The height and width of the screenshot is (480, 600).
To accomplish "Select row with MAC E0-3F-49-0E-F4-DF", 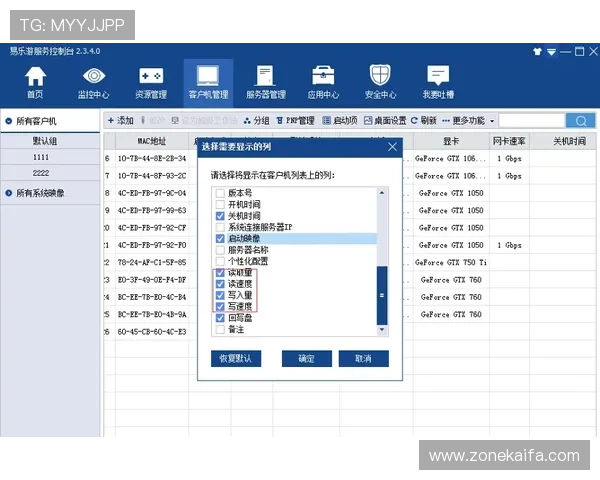I will (x=152, y=280).
